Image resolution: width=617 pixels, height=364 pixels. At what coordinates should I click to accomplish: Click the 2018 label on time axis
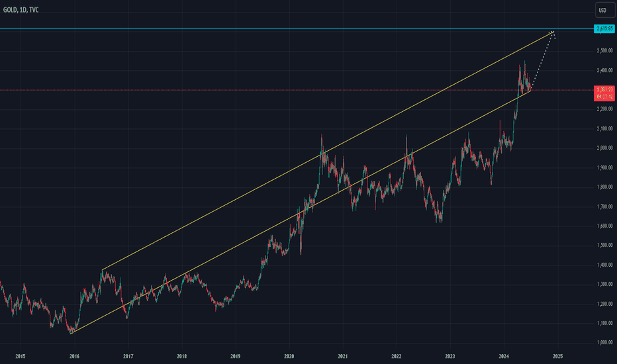coord(182,357)
